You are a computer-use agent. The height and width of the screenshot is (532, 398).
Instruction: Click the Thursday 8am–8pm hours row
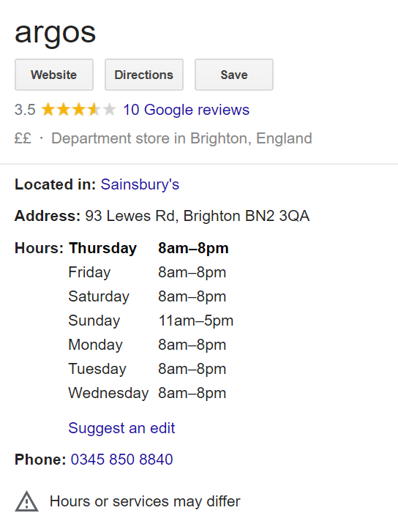click(x=149, y=248)
